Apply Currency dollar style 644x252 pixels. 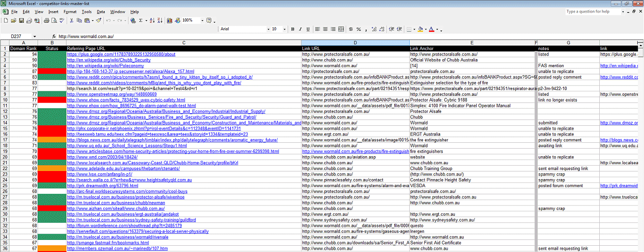click(x=351, y=29)
